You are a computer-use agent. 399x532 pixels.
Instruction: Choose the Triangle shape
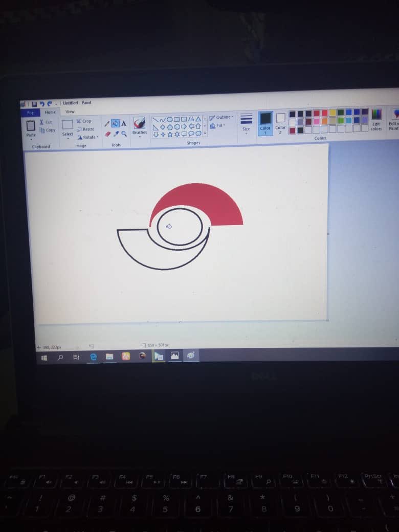point(198,119)
